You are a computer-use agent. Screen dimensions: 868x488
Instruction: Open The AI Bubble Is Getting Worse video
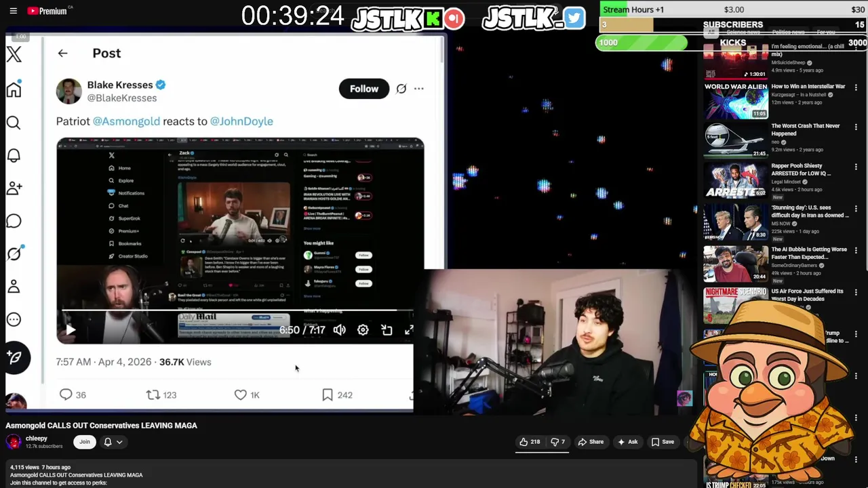coord(735,264)
